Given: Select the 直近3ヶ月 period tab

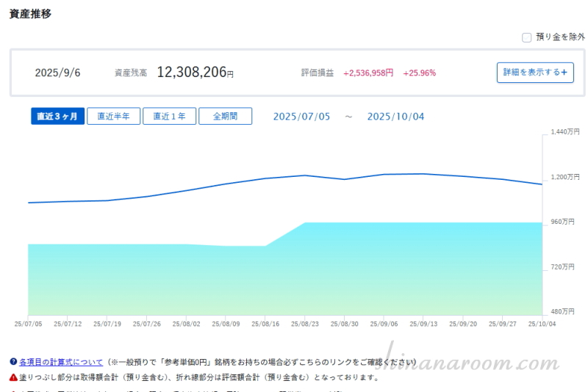Looking at the screenshot, I should click(57, 117).
